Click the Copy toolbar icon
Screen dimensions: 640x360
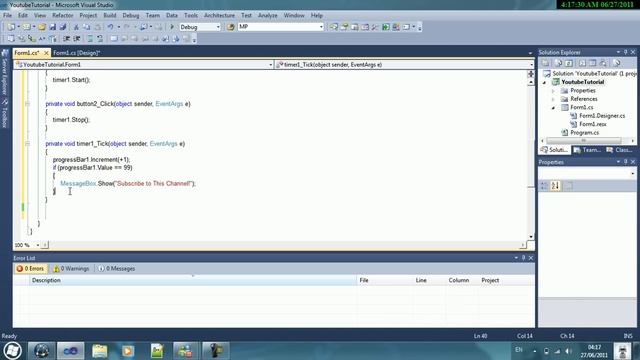tap(87, 27)
